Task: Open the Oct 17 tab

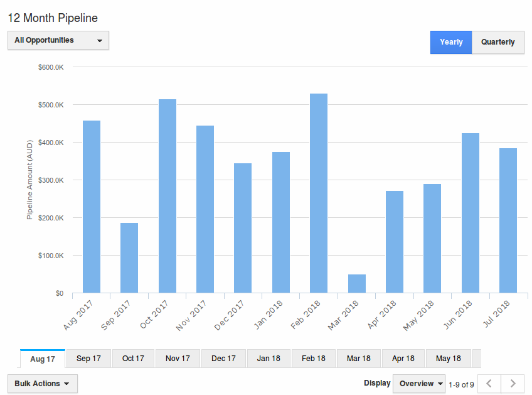Action: [133, 359]
